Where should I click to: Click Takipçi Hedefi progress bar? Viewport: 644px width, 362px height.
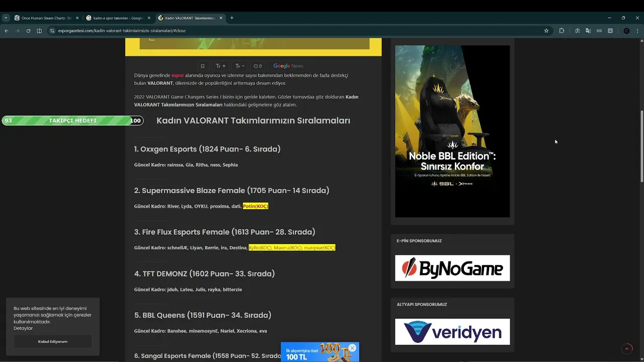point(72,121)
